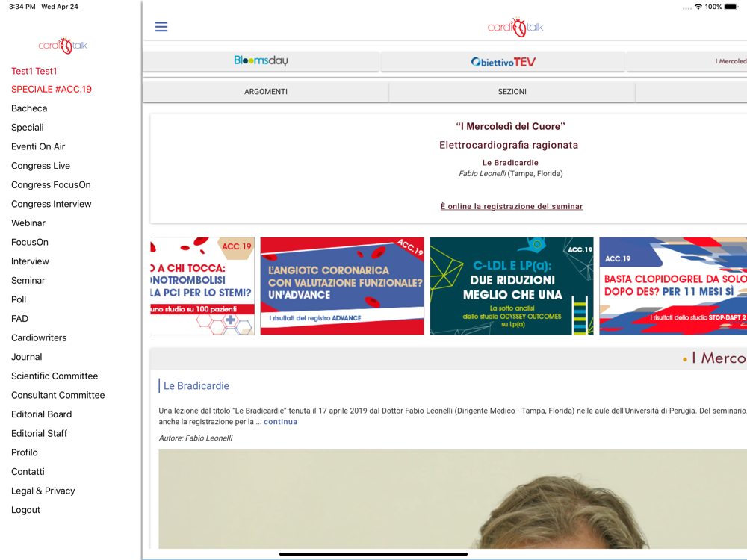Open the Seminar section
747x560 pixels.
click(28, 280)
